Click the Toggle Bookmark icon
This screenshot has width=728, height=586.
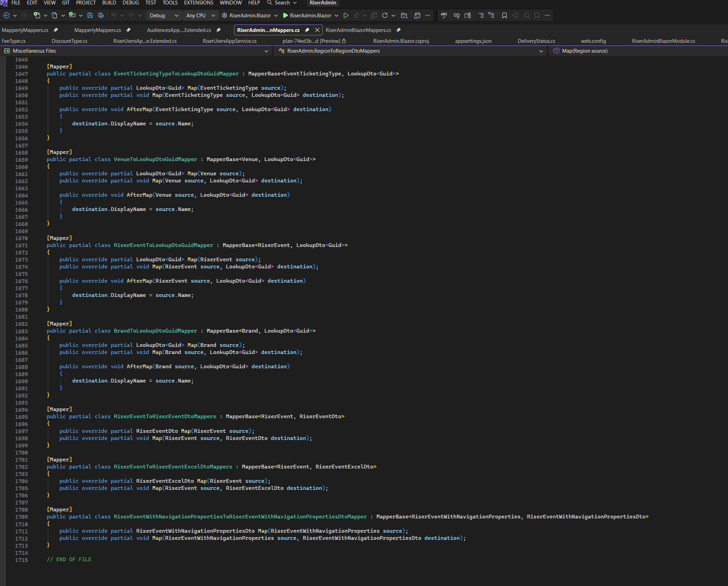click(x=504, y=15)
